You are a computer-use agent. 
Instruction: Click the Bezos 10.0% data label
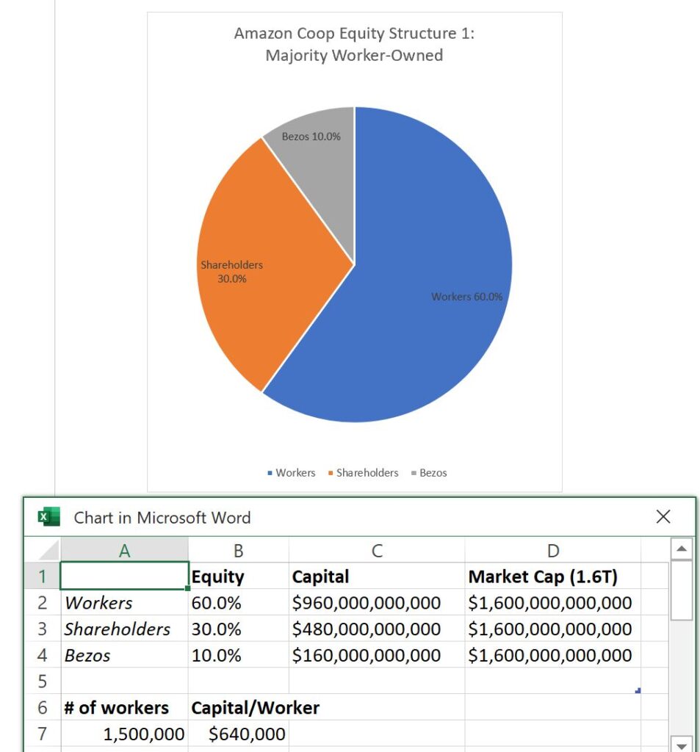(311, 137)
